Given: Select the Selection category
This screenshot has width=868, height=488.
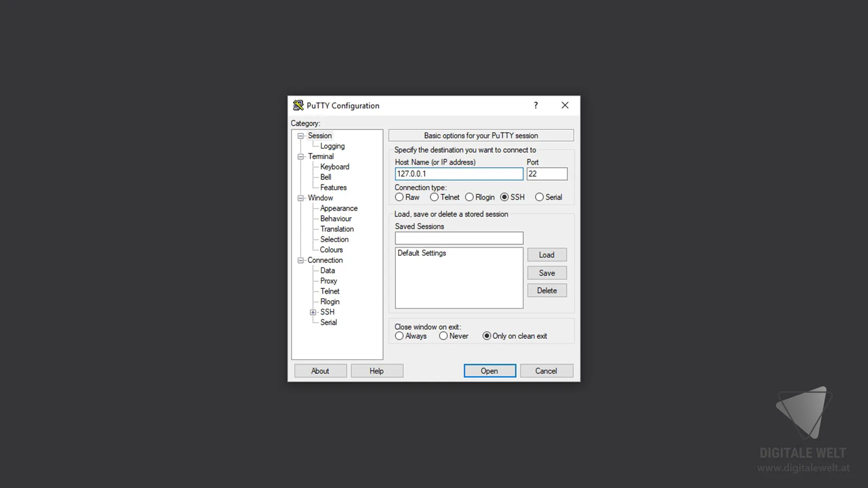Looking at the screenshot, I should point(334,239).
